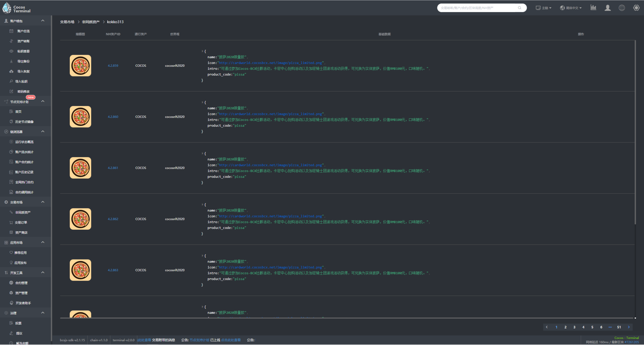Collapse the 节点支持计划 sidebar section
The height and width of the screenshot is (345, 644).
(x=43, y=101)
